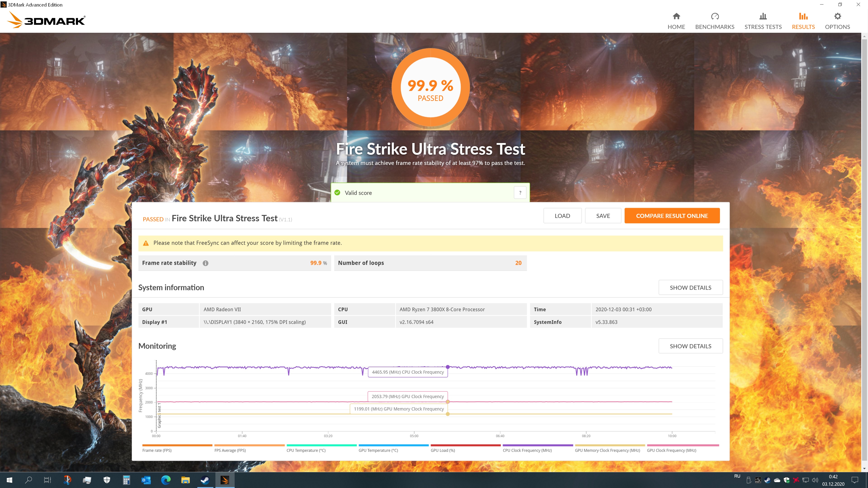
Task: Open the Home section icon
Action: point(676,16)
